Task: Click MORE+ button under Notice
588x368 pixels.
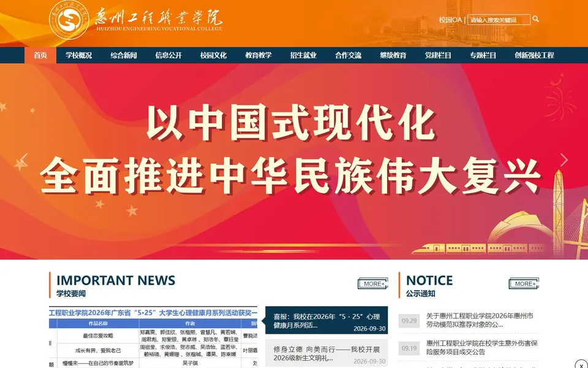Action: (524, 283)
